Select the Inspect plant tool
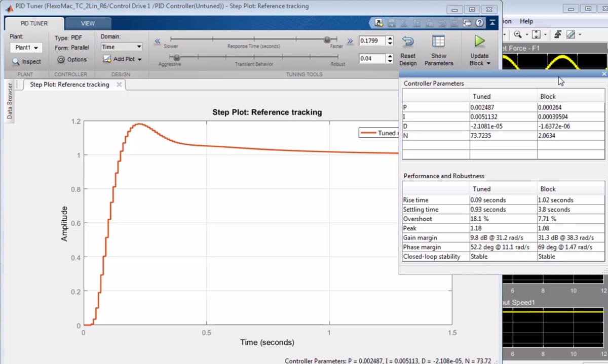Image resolution: width=608 pixels, height=364 pixels. [26, 62]
